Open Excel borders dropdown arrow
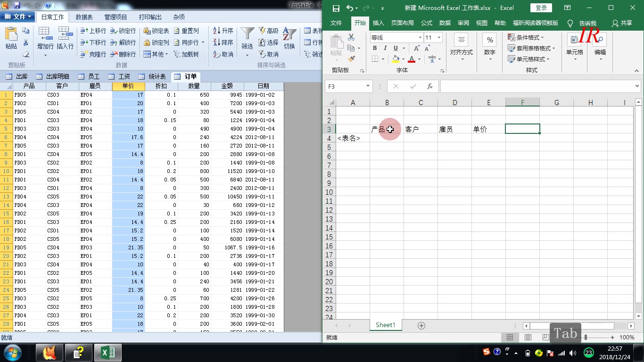 [383, 59]
